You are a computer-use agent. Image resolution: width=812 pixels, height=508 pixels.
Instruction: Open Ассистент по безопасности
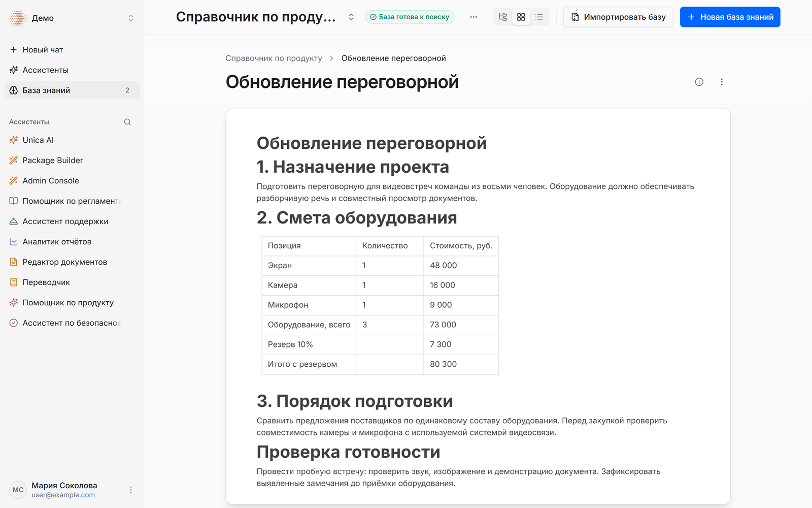[x=72, y=323]
